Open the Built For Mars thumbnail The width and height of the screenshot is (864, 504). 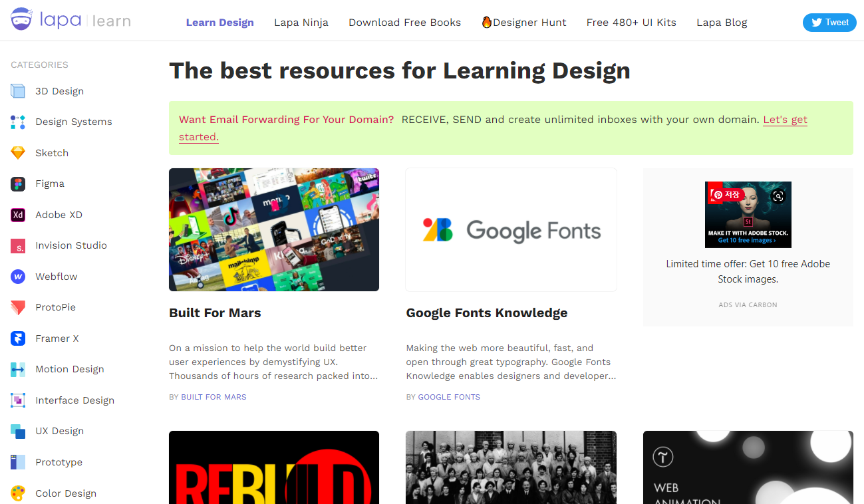(x=274, y=229)
